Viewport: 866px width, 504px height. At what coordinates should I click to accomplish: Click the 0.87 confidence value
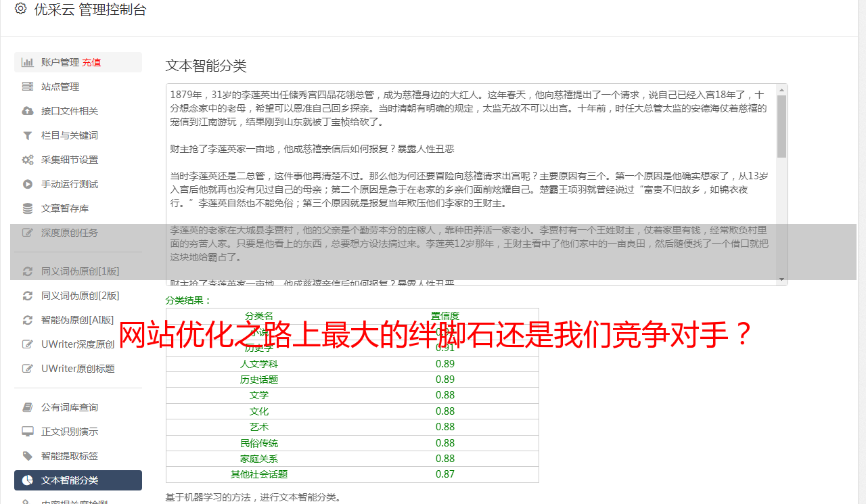[445, 474]
